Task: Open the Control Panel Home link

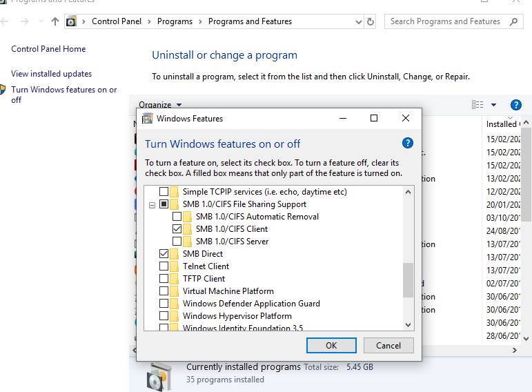Action: pos(48,49)
